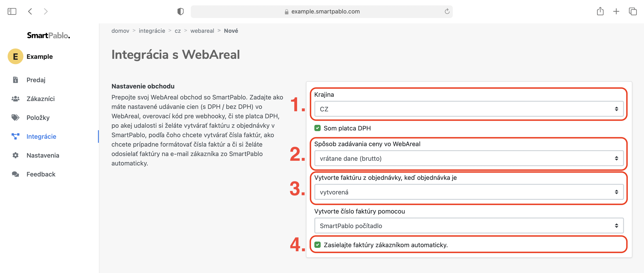Click the Položky tags icon
Viewport: 644px width, 273px height.
click(x=16, y=118)
